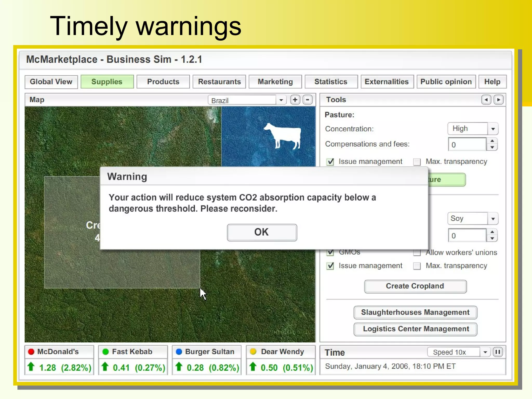Increase Compensations and fees value

pyautogui.click(x=492, y=141)
